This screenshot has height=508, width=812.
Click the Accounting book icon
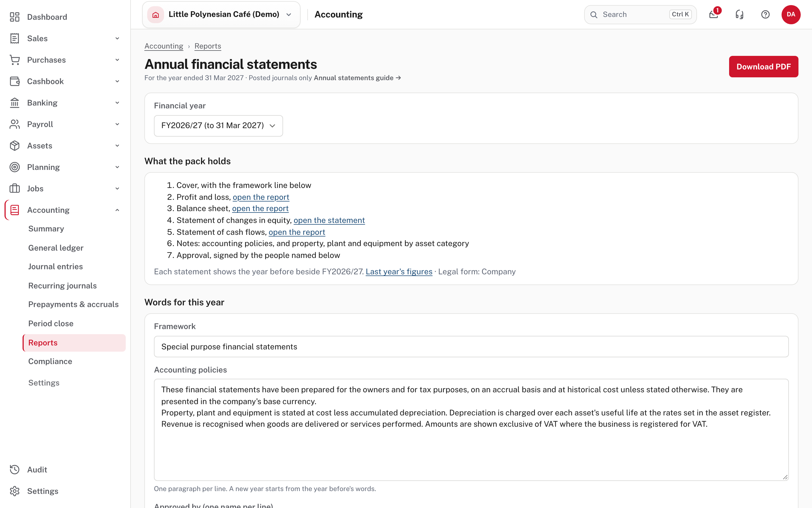[14, 210]
